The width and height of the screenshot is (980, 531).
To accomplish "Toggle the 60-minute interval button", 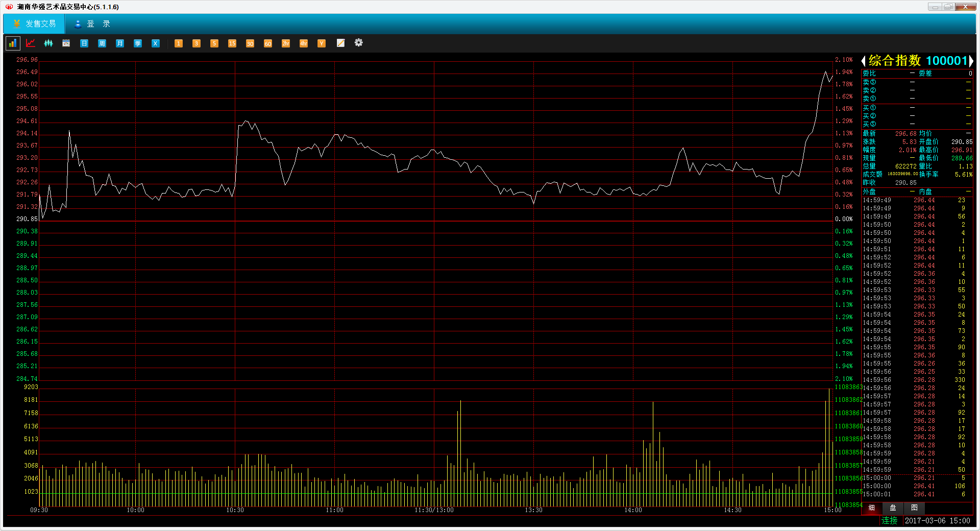I will [x=268, y=43].
